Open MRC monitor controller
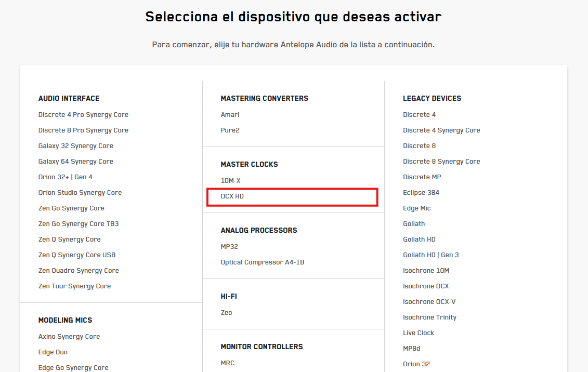The image size is (588, 372). point(227,363)
